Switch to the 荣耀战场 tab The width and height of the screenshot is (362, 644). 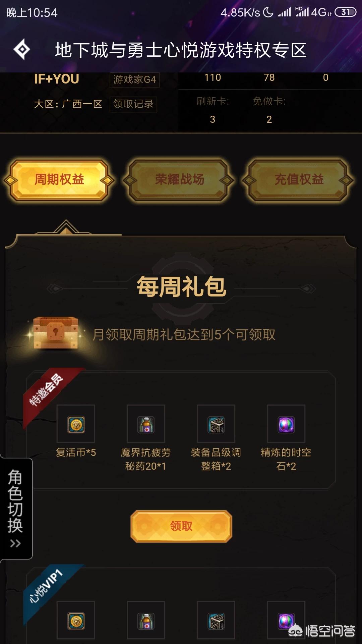point(179,180)
